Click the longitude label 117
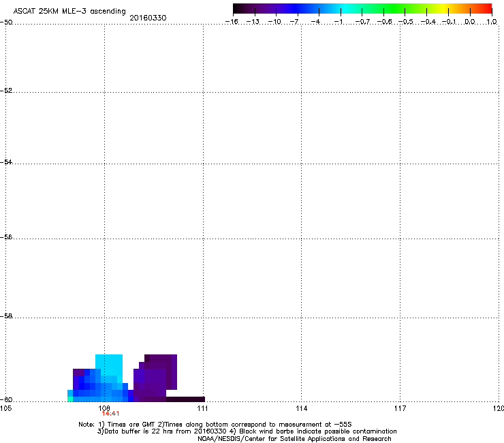The height and width of the screenshot is (443, 504). (x=400, y=408)
